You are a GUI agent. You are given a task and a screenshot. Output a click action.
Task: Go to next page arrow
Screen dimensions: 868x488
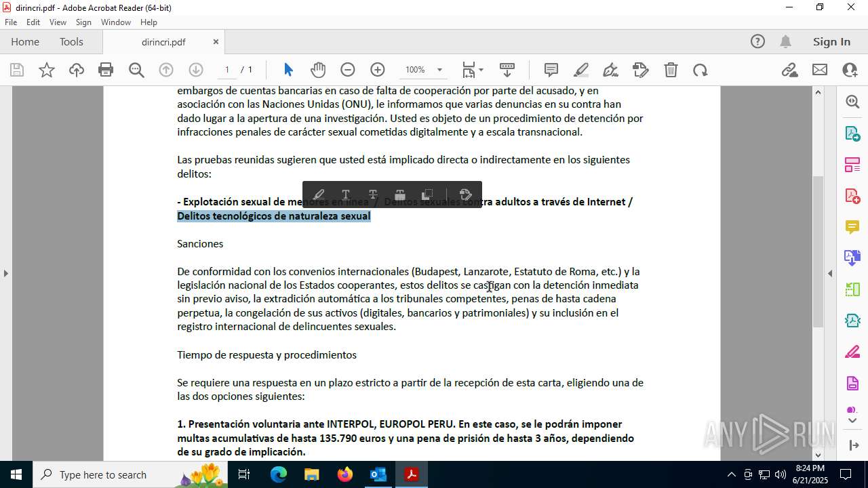pyautogui.click(x=196, y=70)
